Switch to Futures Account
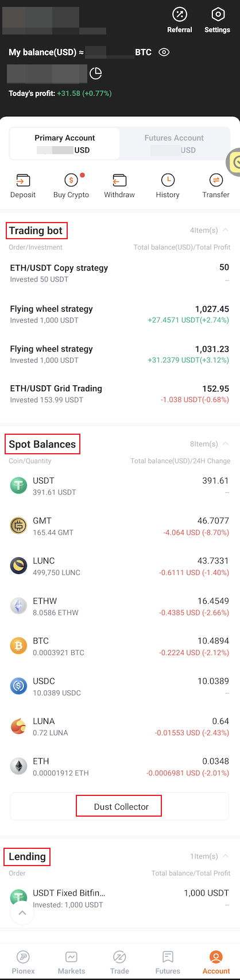Image resolution: width=240 pixels, height=980 pixels. pos(174,144)
